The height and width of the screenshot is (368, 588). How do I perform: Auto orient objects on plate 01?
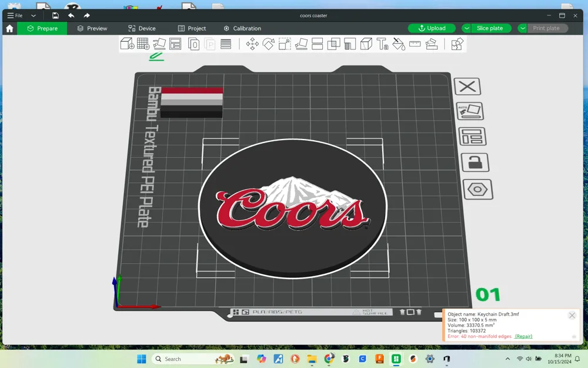pyautogui.click(x=470, y=111)
